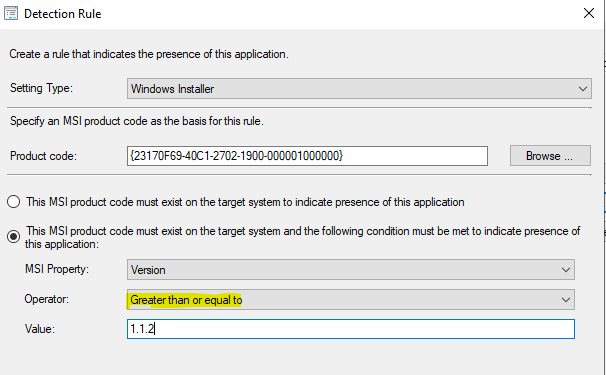The width and height of the screenshot is (606, 375).
Task: Select the 'following condition must be met' option
Action: [x=14, y=237]
